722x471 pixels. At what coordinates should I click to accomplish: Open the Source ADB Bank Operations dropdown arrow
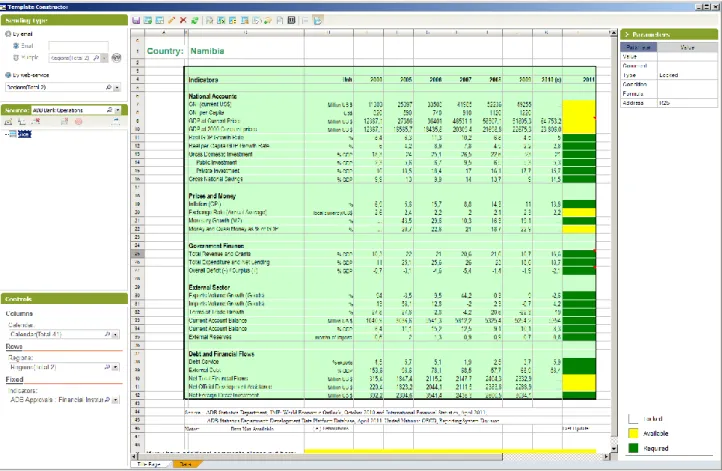tap(118, 110)
